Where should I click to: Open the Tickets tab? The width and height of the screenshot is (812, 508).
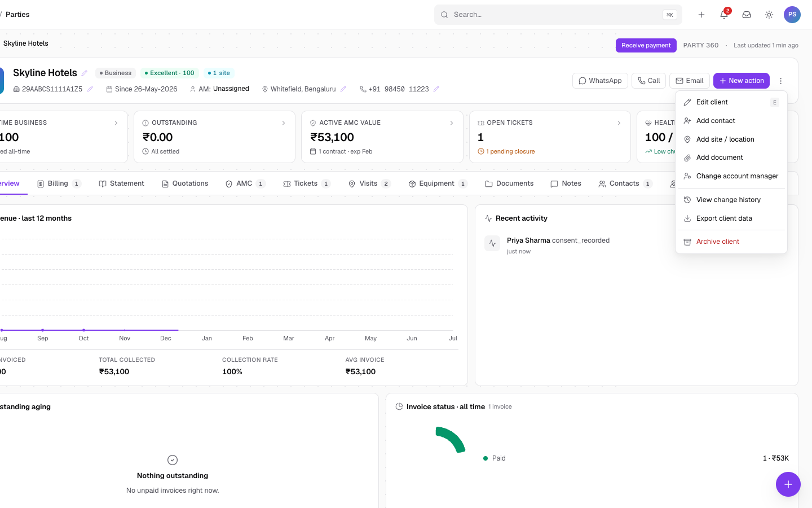click(306, 183)
